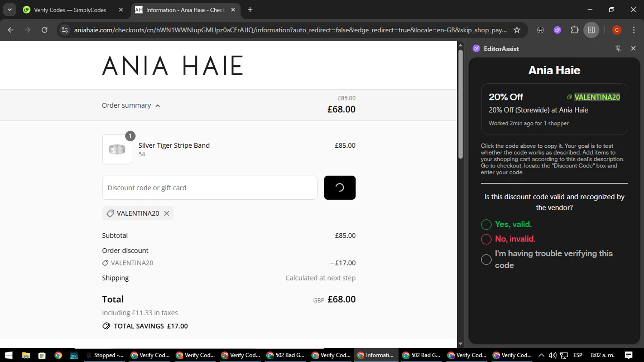The height and width of the screenshot is (362, 644).
Task: Open the Chrome three-dot menu
Action: pos(634,30)
